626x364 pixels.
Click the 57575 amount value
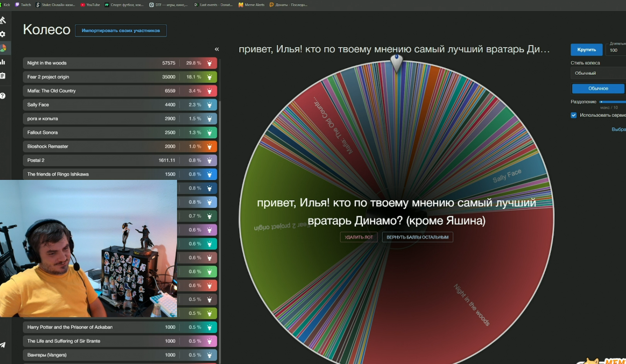[x=168, y=63]
